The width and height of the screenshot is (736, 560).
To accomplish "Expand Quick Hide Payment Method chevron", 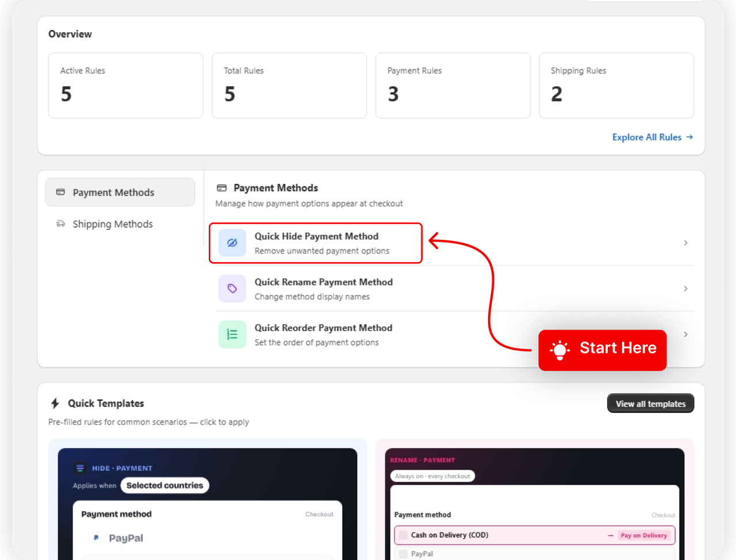I will tap(685, 243).
